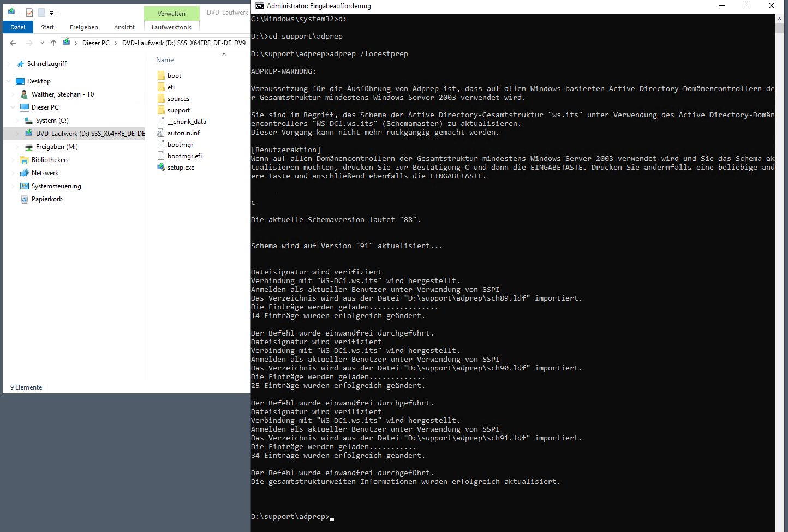The height and width of the screenshot is (532, 788).
Task: Select the autorun.inf file icon
Action: pos(161,133)
